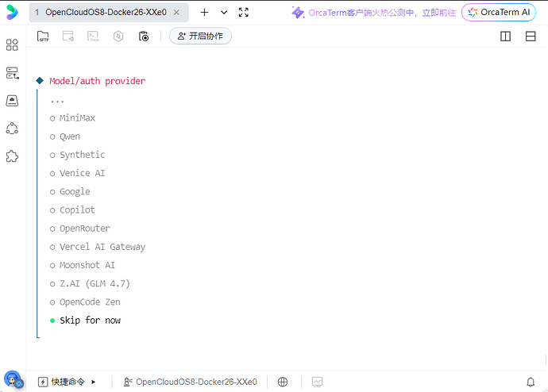
Task: Click the drive/eject icon in sidebar
Action: 12,101
